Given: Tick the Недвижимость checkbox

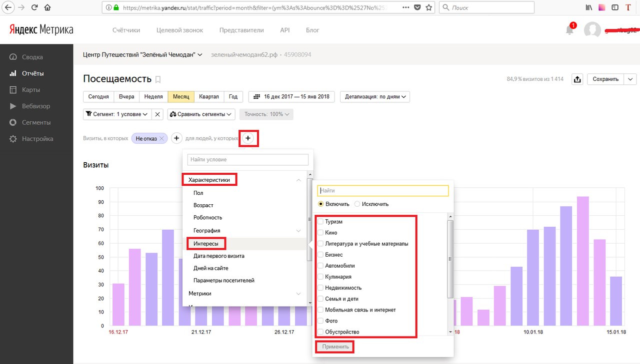Looking at the screenshot, I should click(320, 288).
